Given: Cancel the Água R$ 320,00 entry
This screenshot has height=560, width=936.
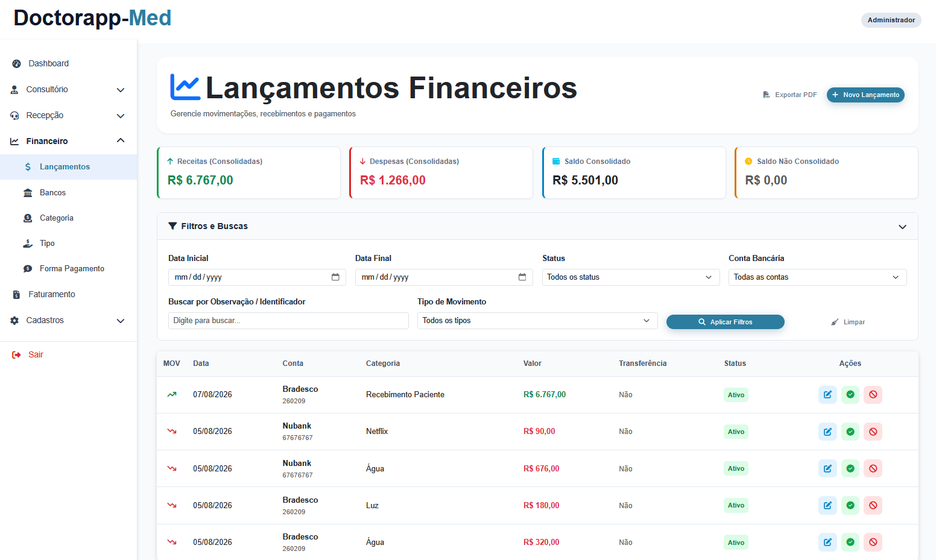Looking at the screenshot, I should coord(873,542).
